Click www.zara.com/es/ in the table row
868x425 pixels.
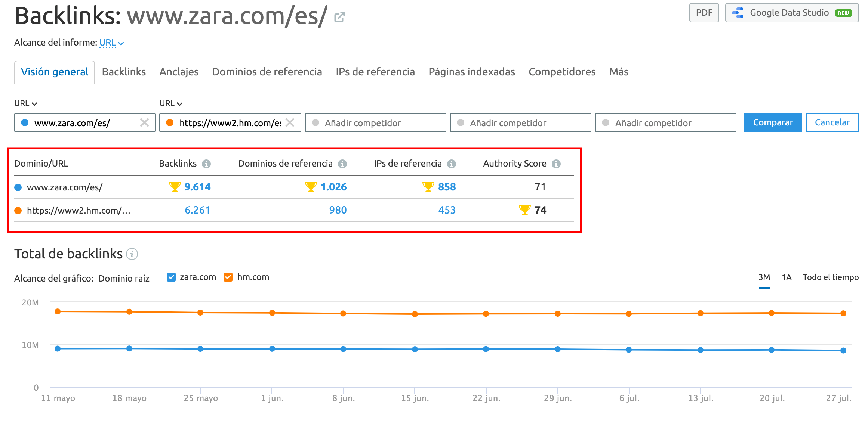pyautogui.click(x=65, y=187)
